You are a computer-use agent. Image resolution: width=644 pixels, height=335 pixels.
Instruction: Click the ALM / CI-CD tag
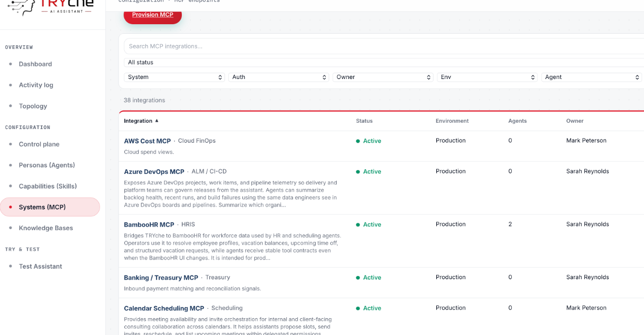click(x=209, y=172)
